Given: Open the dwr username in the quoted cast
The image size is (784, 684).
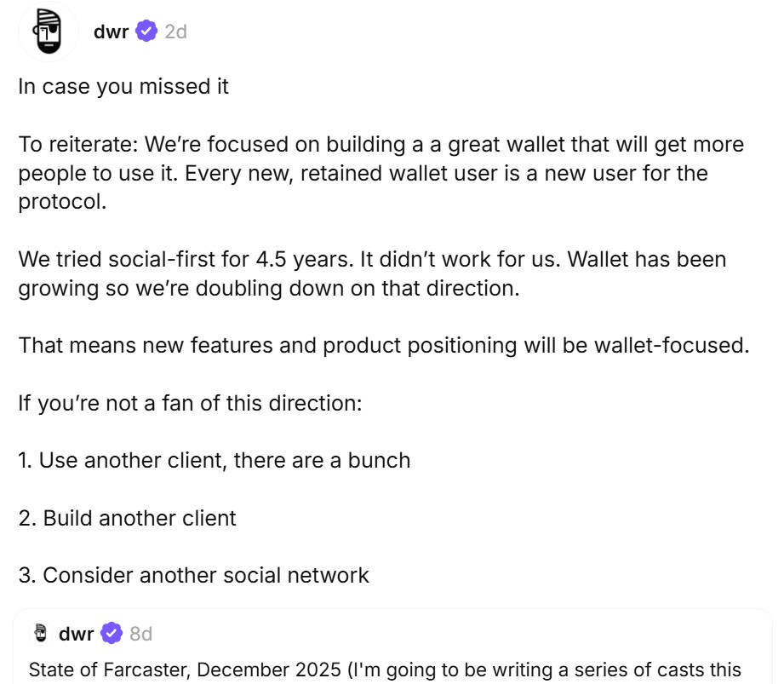Looking at the screenshot, I should (x=77, y=634).
